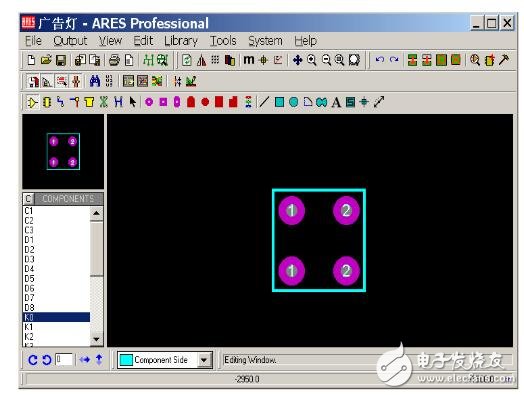Save the layout with the floppy disk icon
The image size is (524, 395).
coord(61,60)
